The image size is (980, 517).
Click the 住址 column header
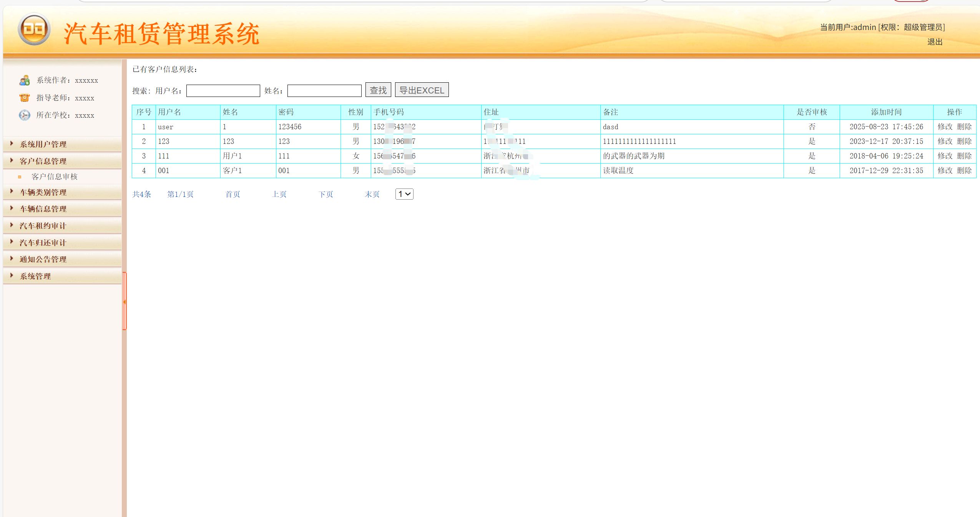(x=541, y=112)
